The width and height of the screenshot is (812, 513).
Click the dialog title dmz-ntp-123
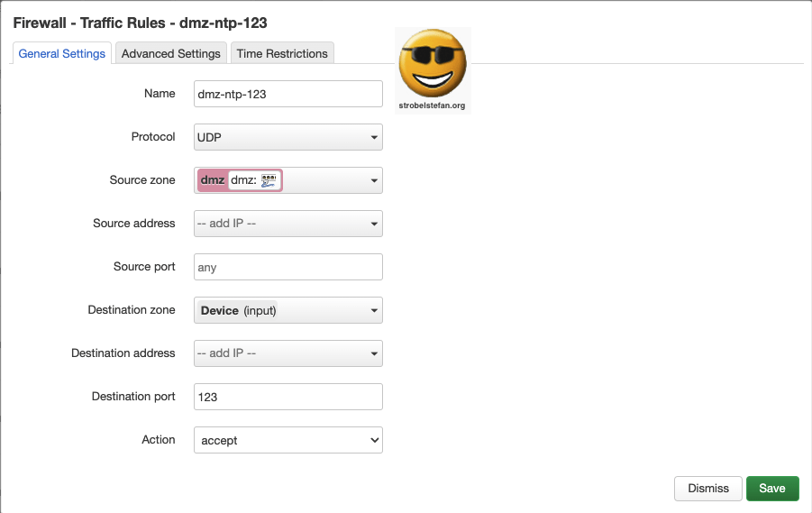[x=224, y=23]
